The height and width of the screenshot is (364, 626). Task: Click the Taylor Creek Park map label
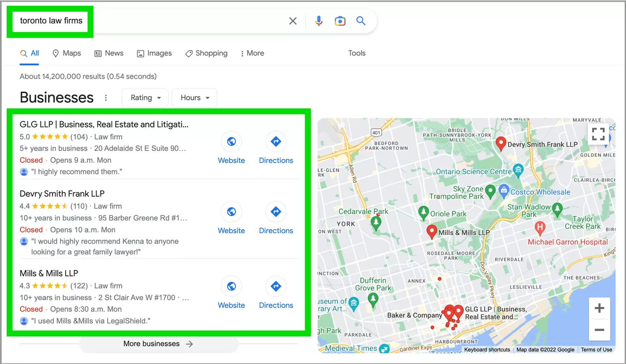(x=583, y=223)
